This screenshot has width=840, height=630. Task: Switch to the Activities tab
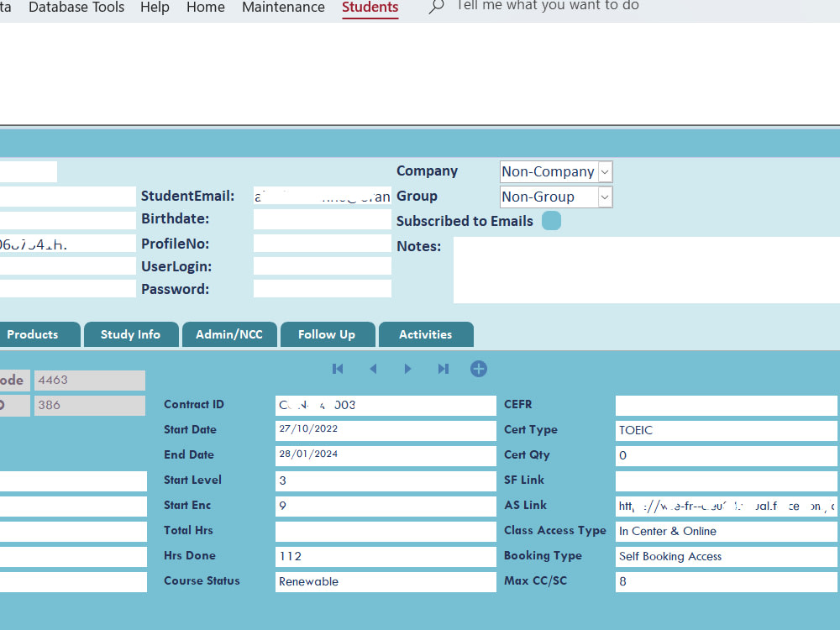(x=426, y=333)
